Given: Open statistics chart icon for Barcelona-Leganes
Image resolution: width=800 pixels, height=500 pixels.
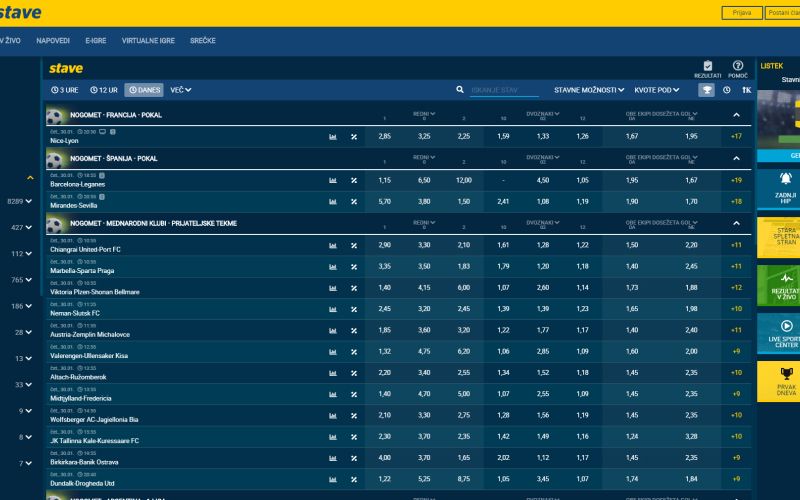Looking at the screenshot, I should (333, 181).
